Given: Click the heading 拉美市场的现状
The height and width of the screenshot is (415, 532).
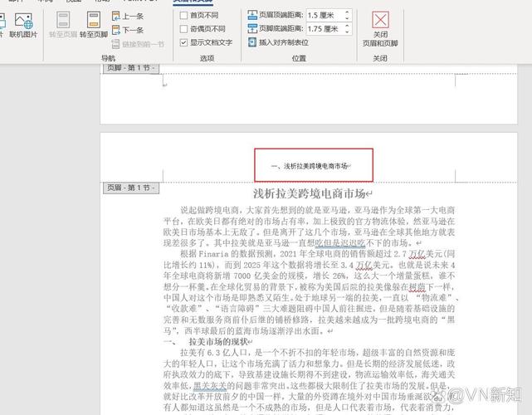Looking at the screenshot, I should pos(218,341).
